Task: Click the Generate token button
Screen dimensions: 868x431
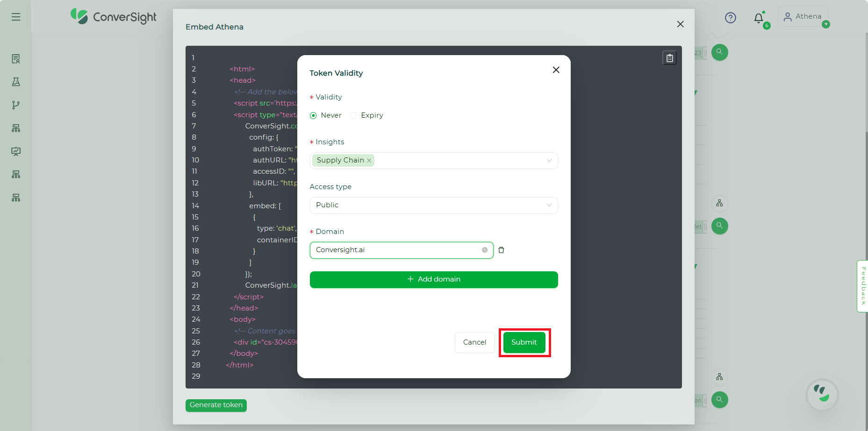Action: (216, 405)
